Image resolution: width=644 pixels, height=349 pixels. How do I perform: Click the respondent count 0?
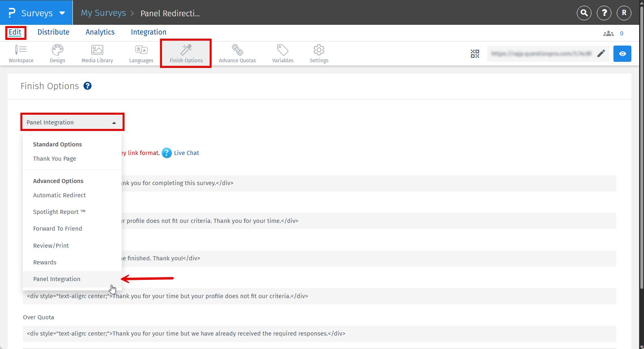pyautogui.click(x=622, y=33)
